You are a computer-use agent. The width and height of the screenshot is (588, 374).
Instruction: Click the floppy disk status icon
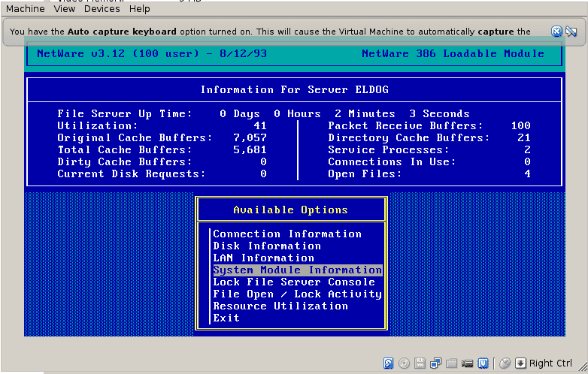[420, 363]
